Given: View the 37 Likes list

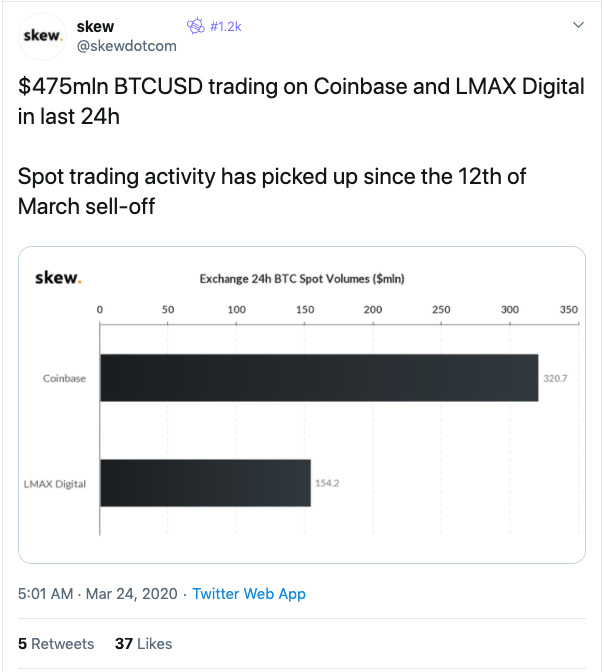Looking at the screenshot, I should (x=144, y=644).
